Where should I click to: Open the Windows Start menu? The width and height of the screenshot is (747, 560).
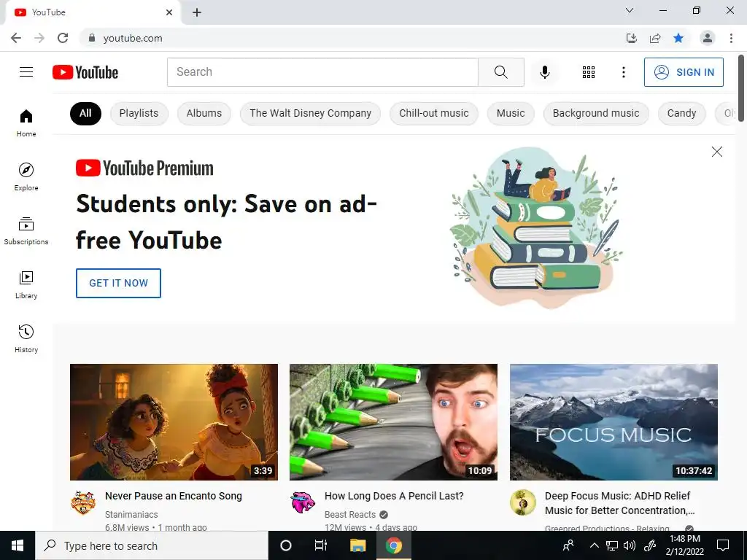pyautogui.click(x=18, y=545)
